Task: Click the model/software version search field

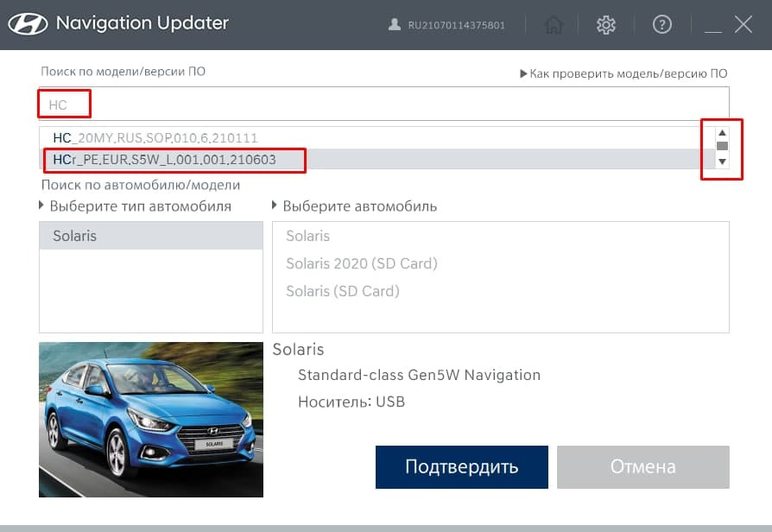Action: [384, 104]
